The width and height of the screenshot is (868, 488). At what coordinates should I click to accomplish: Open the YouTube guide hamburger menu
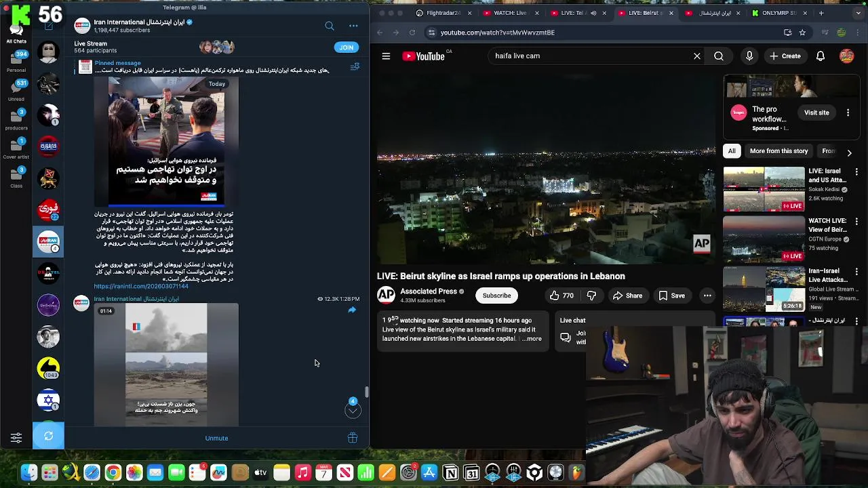(x=386, y=56)
